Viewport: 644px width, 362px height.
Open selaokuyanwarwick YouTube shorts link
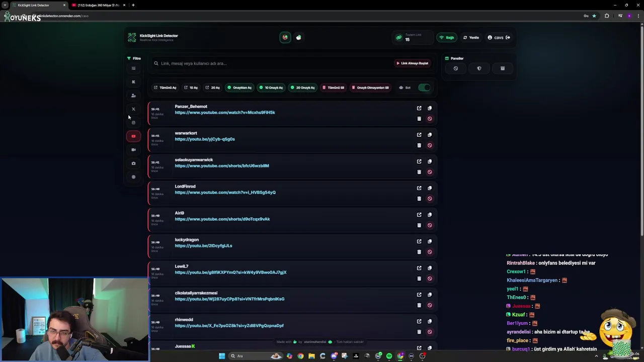222,166
